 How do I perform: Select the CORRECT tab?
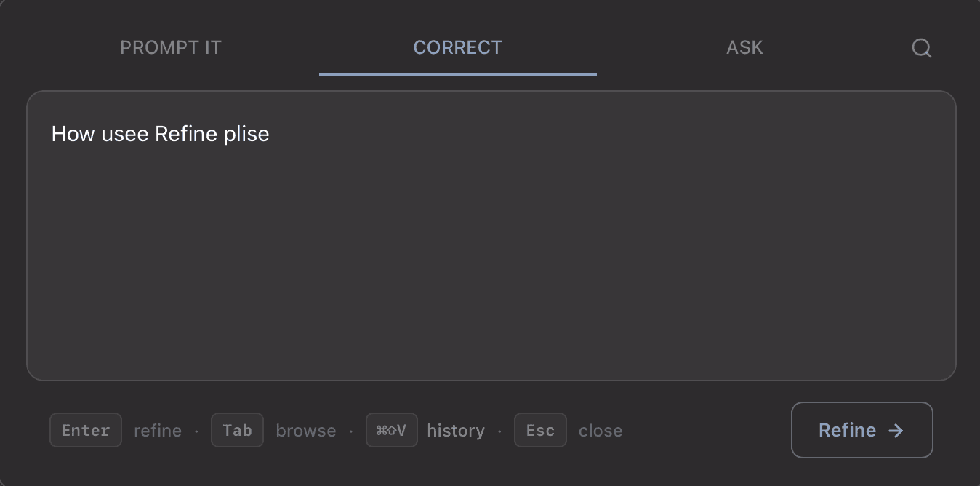[457, 47]
